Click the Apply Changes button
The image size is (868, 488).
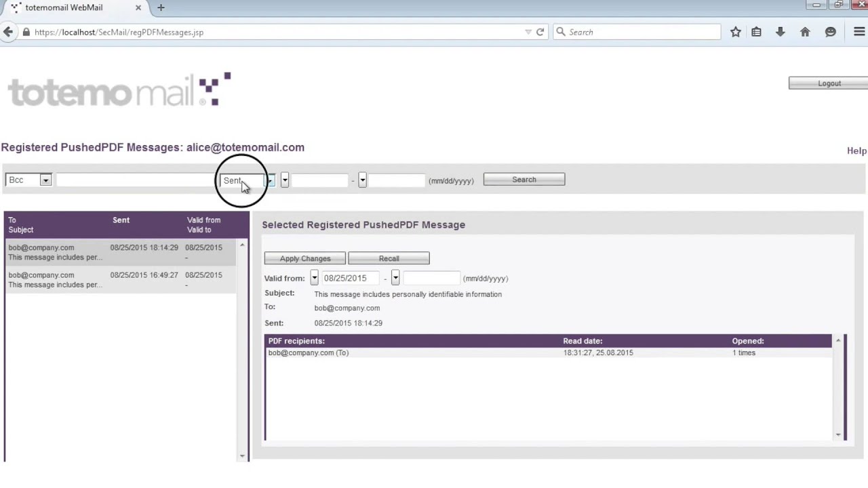[x=305, y=258]
